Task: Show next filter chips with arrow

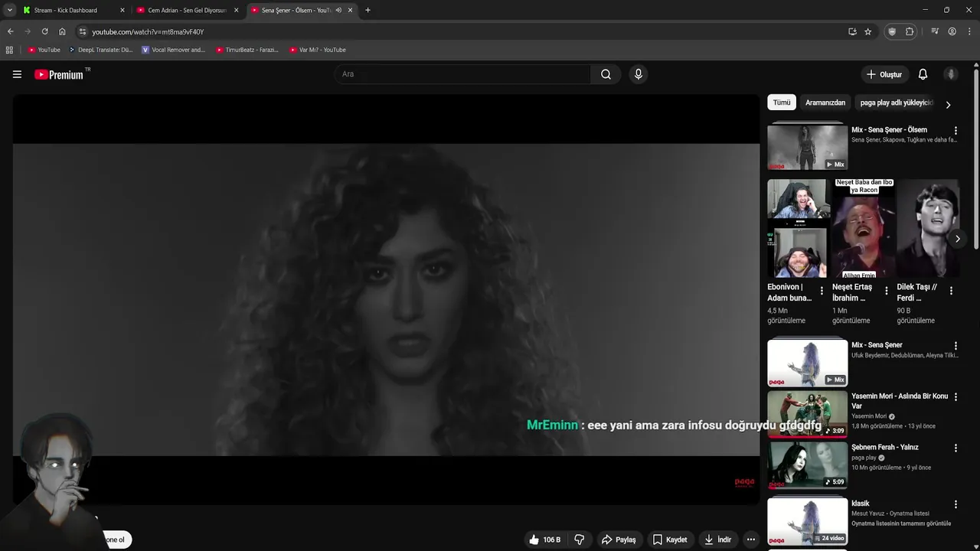Action: pyautogui.click(x=948, y=105)
